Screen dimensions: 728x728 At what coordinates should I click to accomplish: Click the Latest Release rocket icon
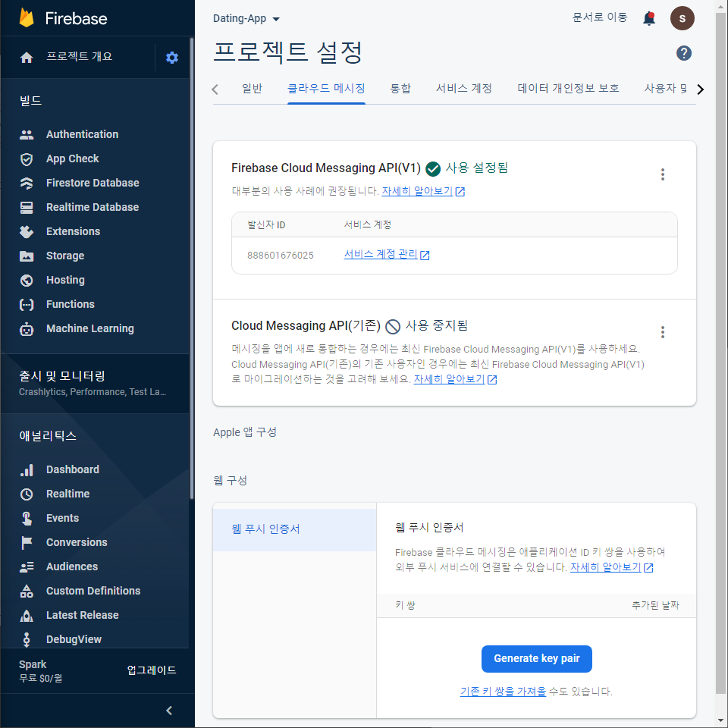tap(27, 616)
